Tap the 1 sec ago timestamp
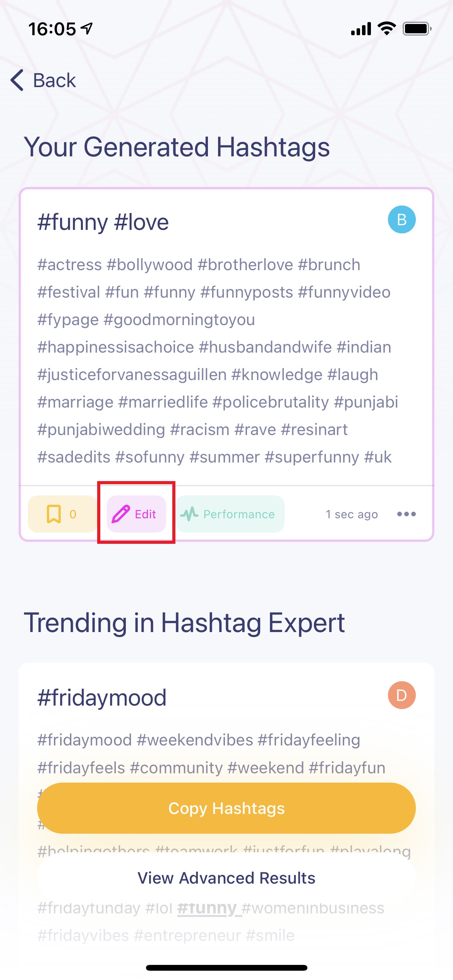 [352, 514]
